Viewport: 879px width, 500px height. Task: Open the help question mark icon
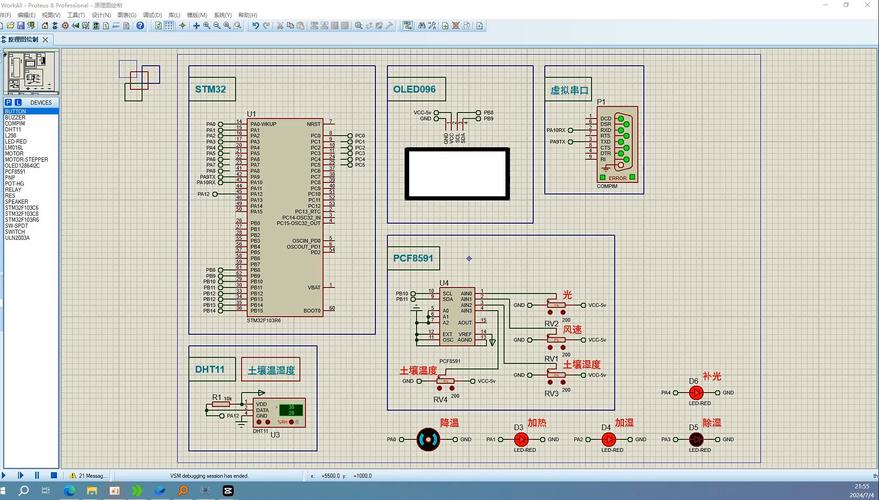pyautogui.click(x=140, y=25)
